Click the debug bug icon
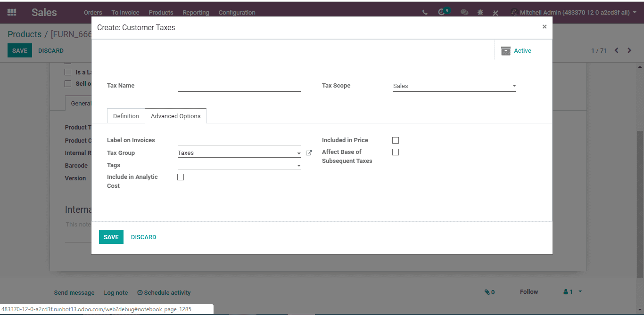The width and height of the screenshot is (644, 315). tap(480, 13)
